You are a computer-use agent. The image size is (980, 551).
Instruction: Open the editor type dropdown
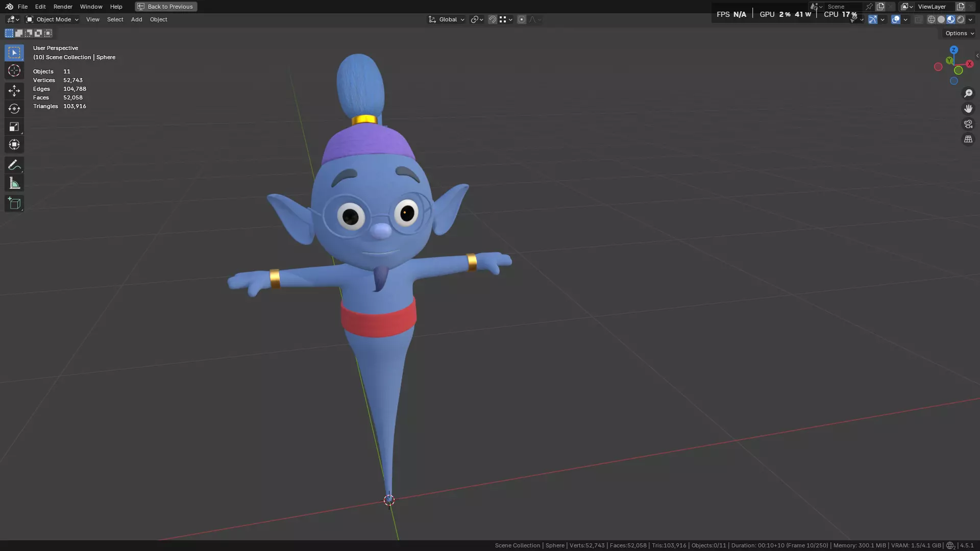pos(13,19)
